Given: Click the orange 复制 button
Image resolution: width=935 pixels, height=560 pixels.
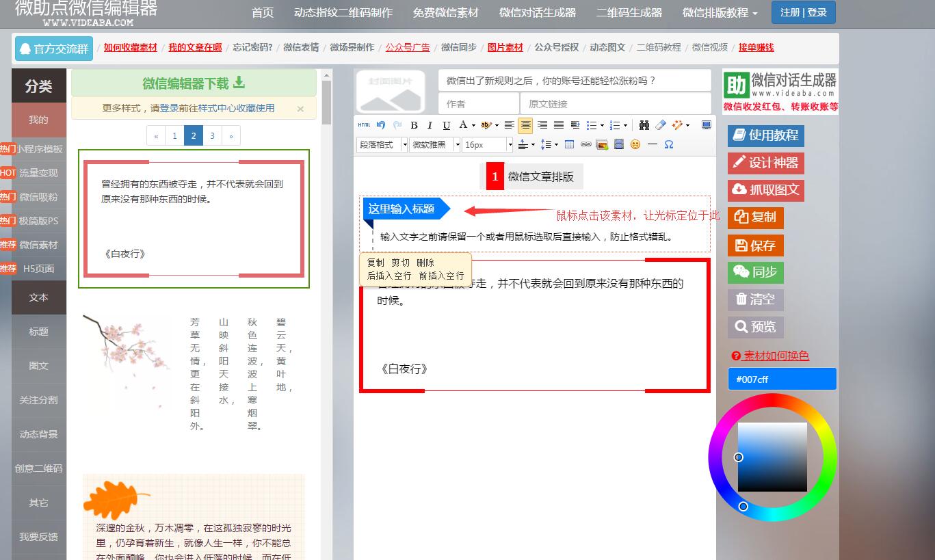Looking at the screenshot, I should (x=756, y=217).
